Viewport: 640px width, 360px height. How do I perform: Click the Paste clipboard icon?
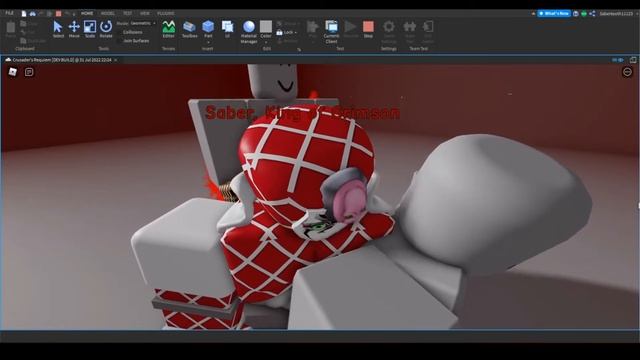tap(11, 29)
